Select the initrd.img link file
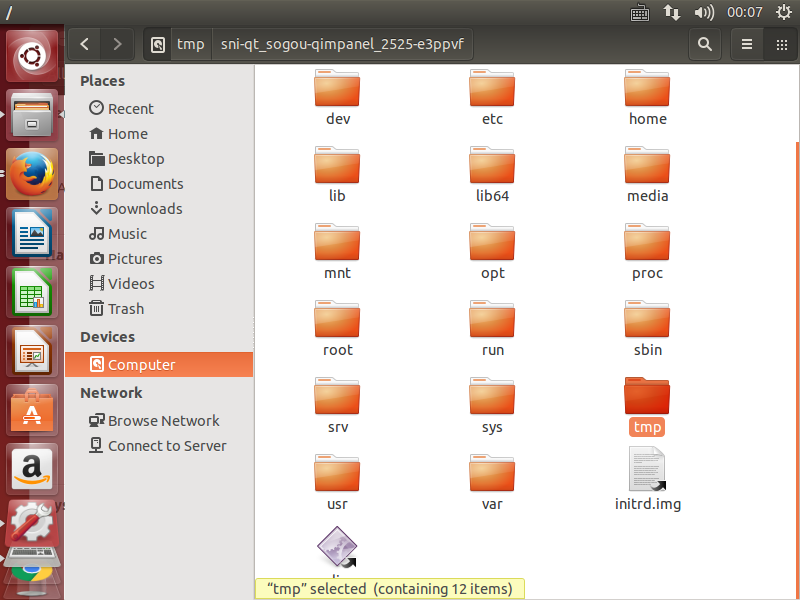This screenshot has width=800, height=600. coord(647,480)
